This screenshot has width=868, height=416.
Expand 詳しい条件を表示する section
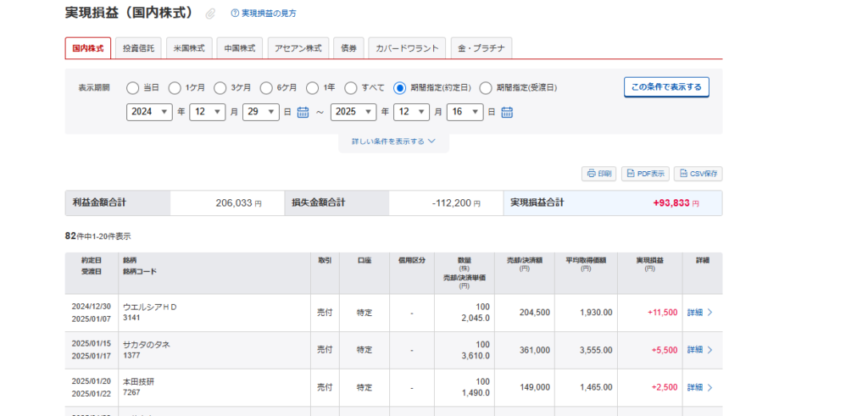(x=393, y=141)
